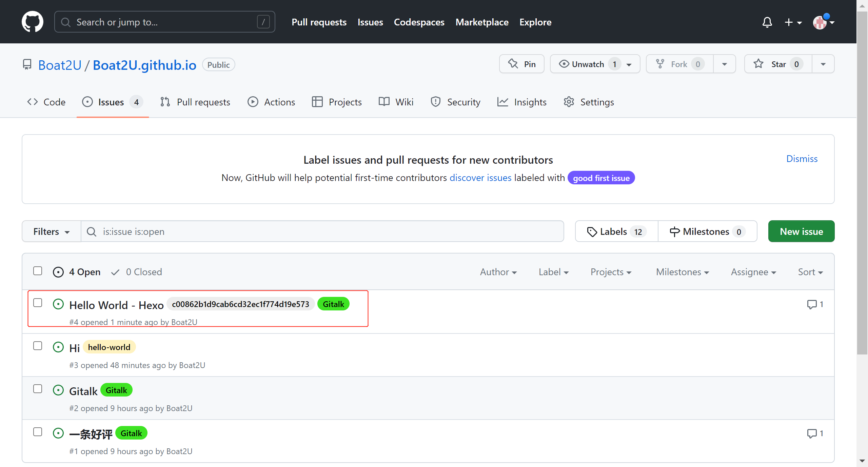
Task: Click the search magnifier in issue filter
Action: (x=92, y=231)
